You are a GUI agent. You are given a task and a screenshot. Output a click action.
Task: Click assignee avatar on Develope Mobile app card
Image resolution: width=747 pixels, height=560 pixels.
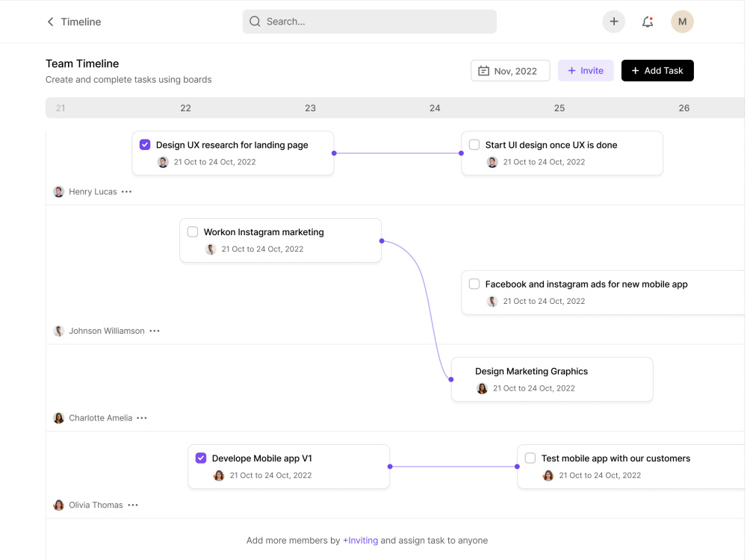coord(219,476)
